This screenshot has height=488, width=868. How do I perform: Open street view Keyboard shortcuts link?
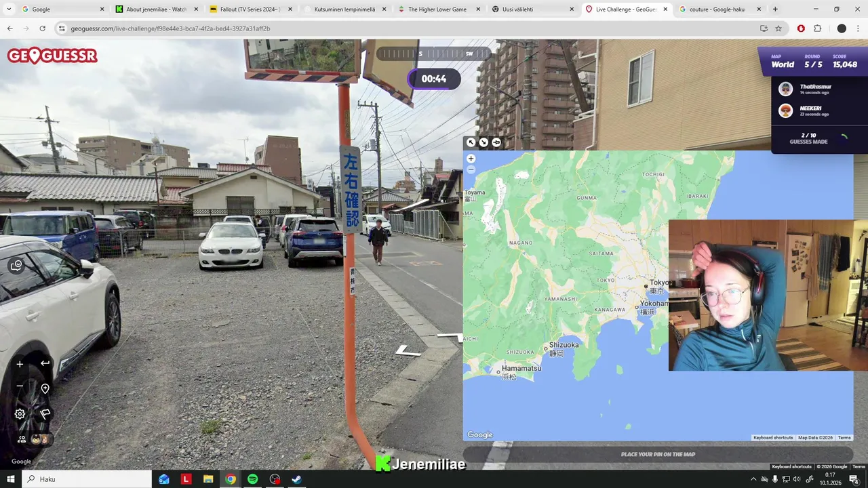[x=791, y=466]
